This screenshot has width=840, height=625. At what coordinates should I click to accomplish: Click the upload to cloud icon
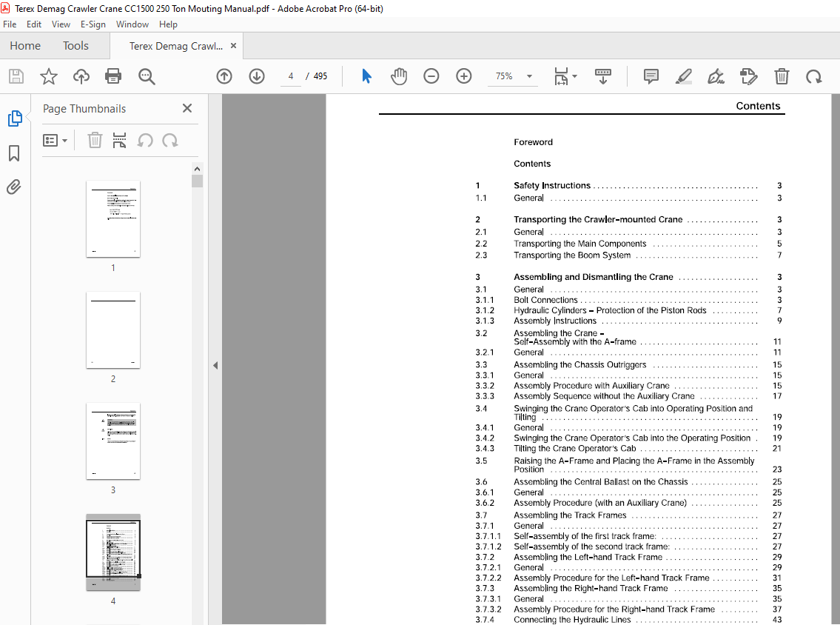coord(81,77)
